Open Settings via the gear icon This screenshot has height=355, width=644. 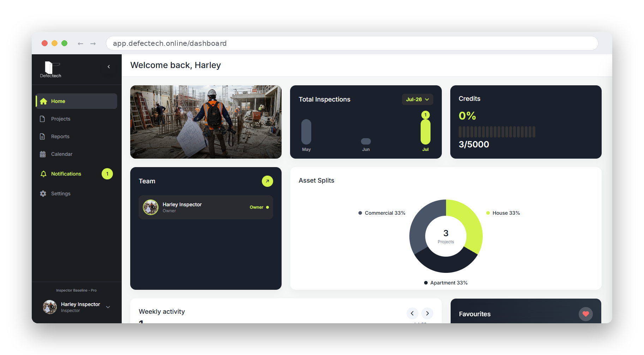point(43,194)
